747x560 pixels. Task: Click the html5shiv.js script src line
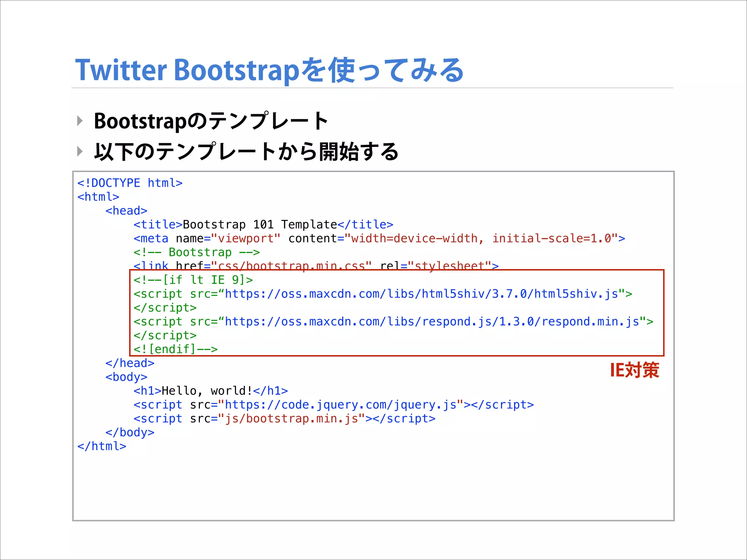[x=383, y=293]
